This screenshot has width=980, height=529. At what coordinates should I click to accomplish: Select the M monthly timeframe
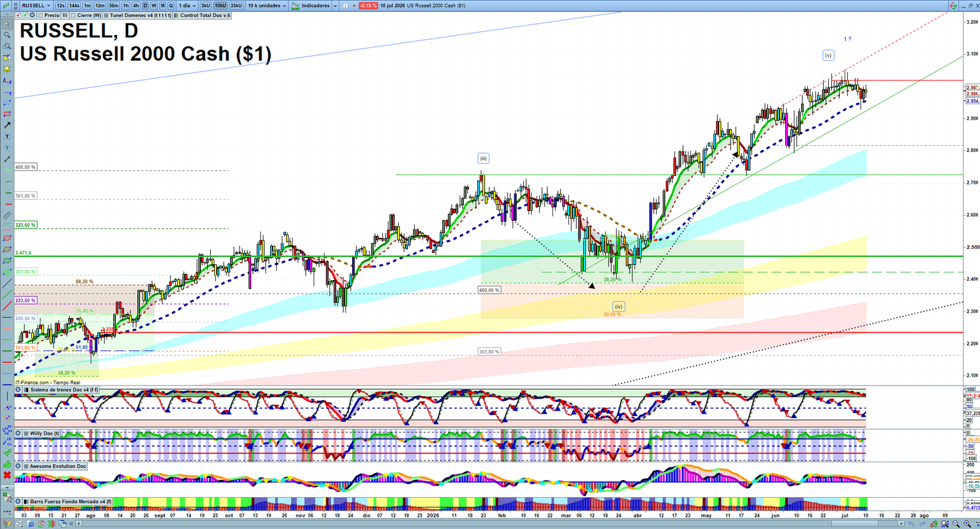click(x=162, y=6)
